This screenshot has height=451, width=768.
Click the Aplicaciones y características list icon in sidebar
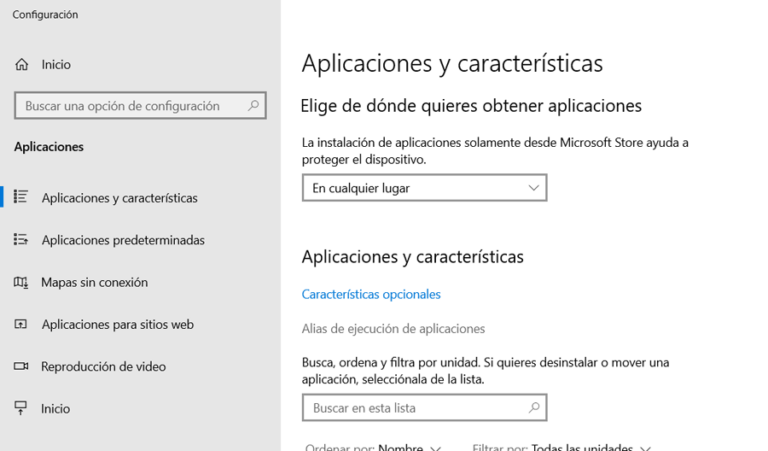[21, 197]
